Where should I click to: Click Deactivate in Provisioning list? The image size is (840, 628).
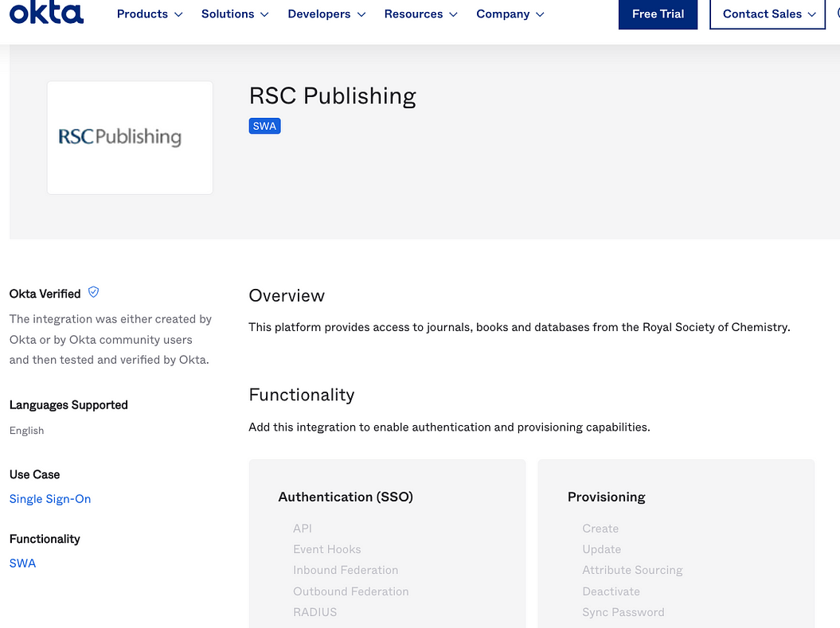(611, 591)
